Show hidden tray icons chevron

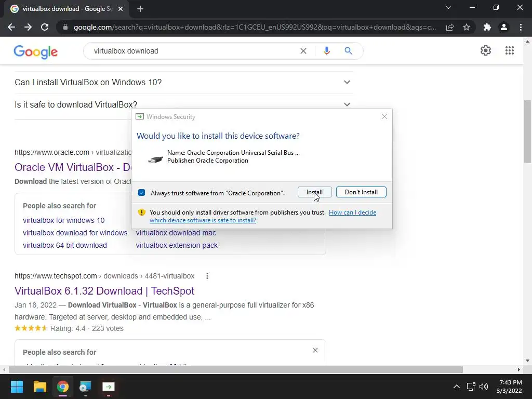[456, 387]
